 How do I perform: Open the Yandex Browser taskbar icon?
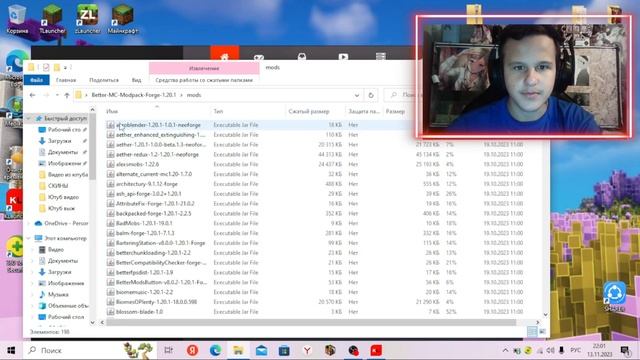[x=307, y=350]
